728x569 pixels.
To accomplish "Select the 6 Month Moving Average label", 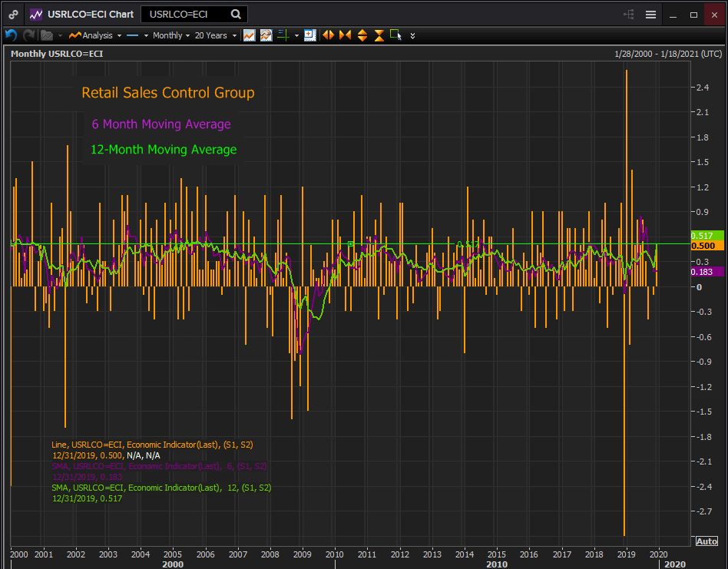I will click(x=161, y=124).
